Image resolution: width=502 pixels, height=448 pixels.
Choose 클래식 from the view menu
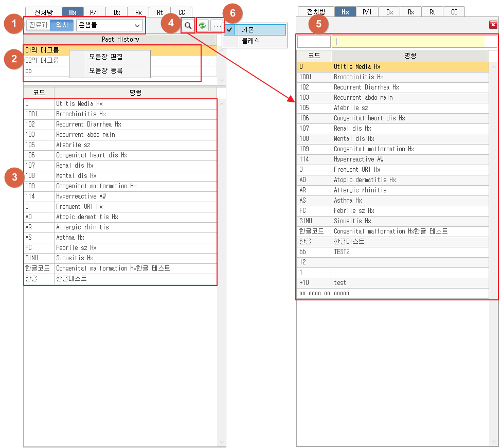pos(251,40)
